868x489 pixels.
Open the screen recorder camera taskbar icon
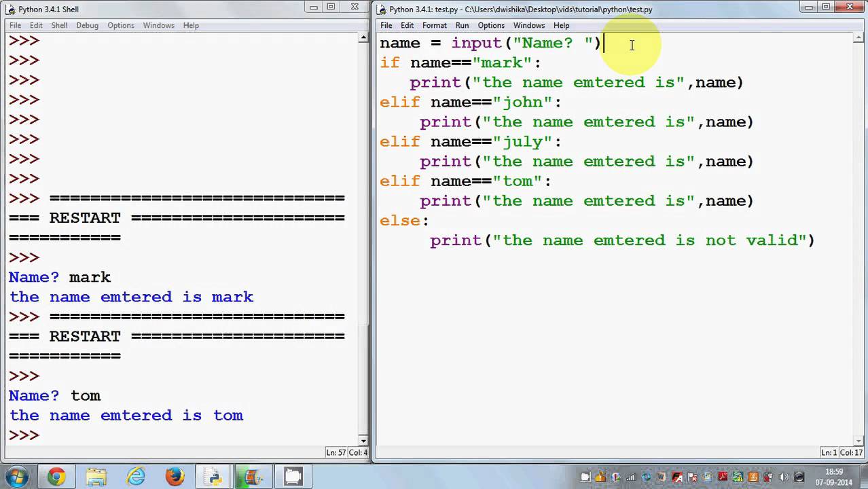pyautogui.click(x=293, y=477)
